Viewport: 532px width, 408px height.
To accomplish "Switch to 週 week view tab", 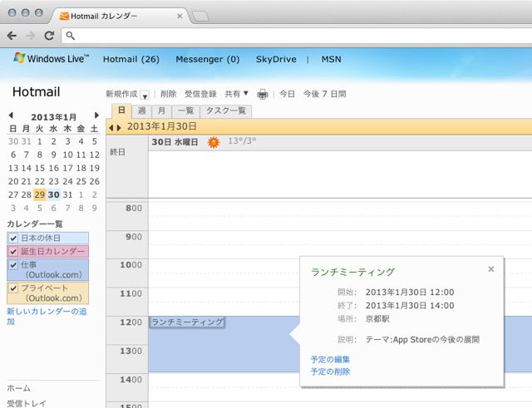I will [142, 111].
